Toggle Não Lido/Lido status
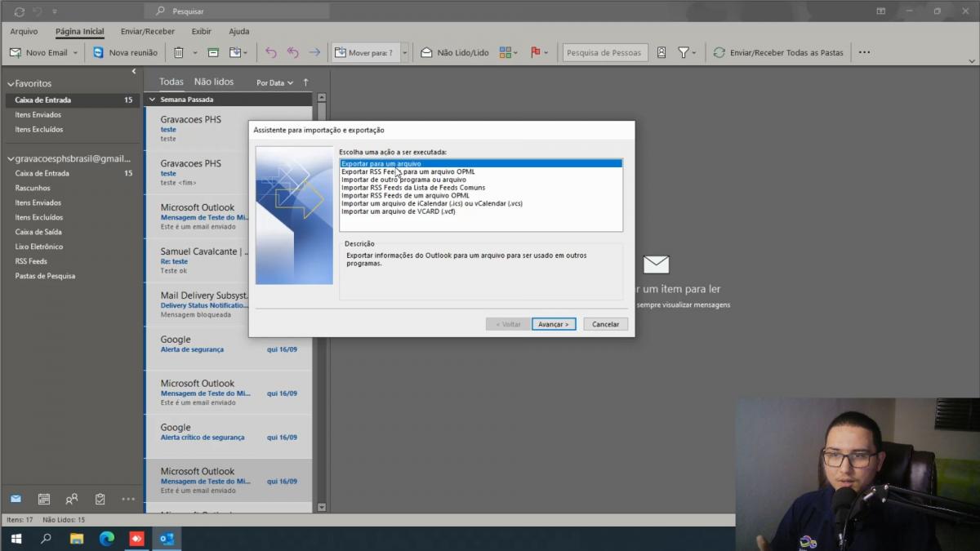Screen dimensions: 980x551 point(455,52)
